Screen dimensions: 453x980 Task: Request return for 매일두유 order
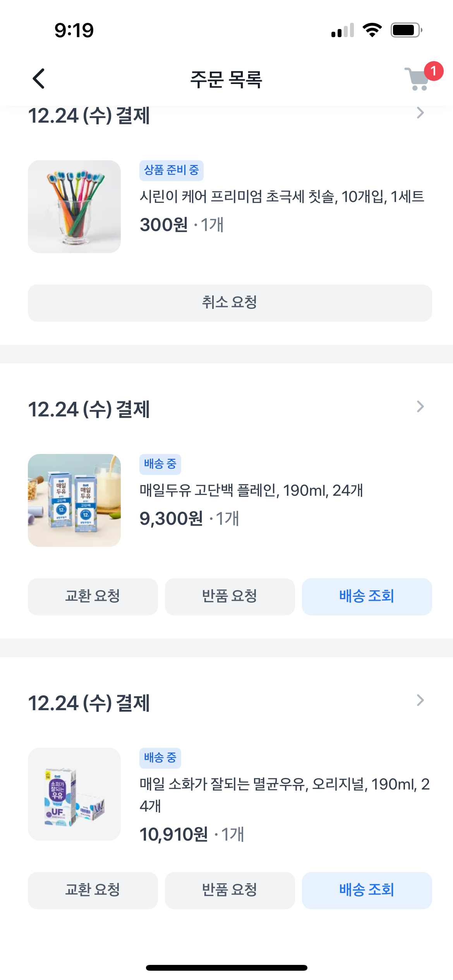[230, 596]
